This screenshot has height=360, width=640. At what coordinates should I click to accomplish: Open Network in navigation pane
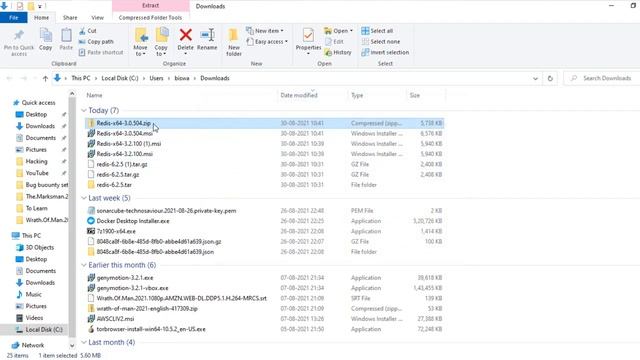[33, 345]
